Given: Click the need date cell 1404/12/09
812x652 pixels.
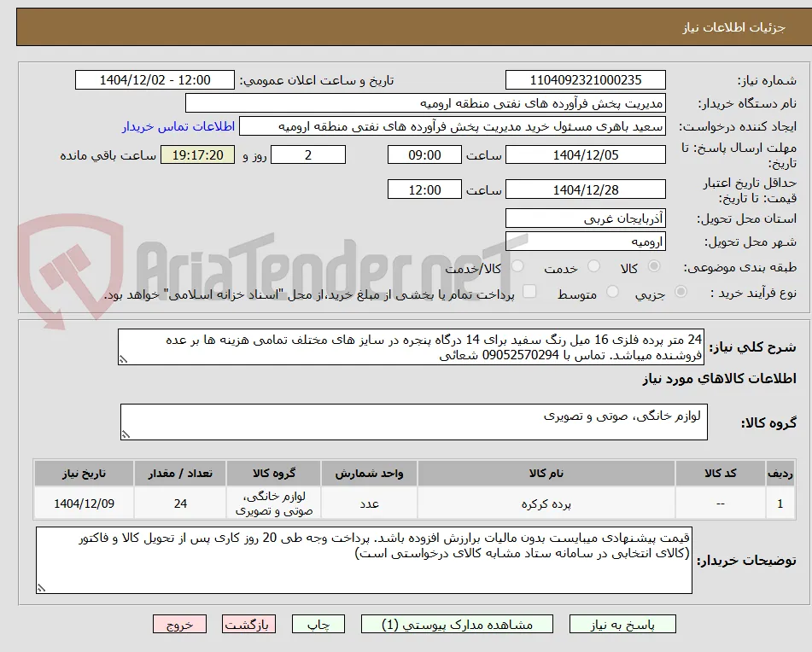Looking at the screenshot, I should [x=84, y=504].
